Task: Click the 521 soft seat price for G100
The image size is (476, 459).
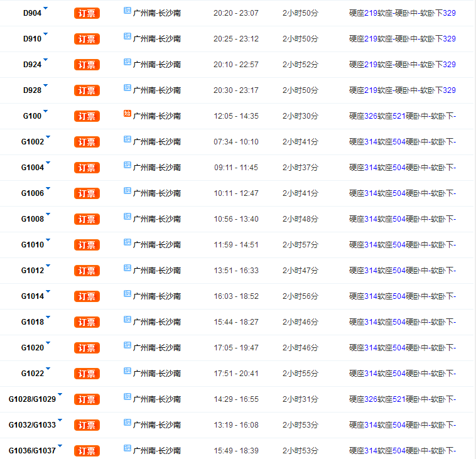Action: (x=398, y=116)
